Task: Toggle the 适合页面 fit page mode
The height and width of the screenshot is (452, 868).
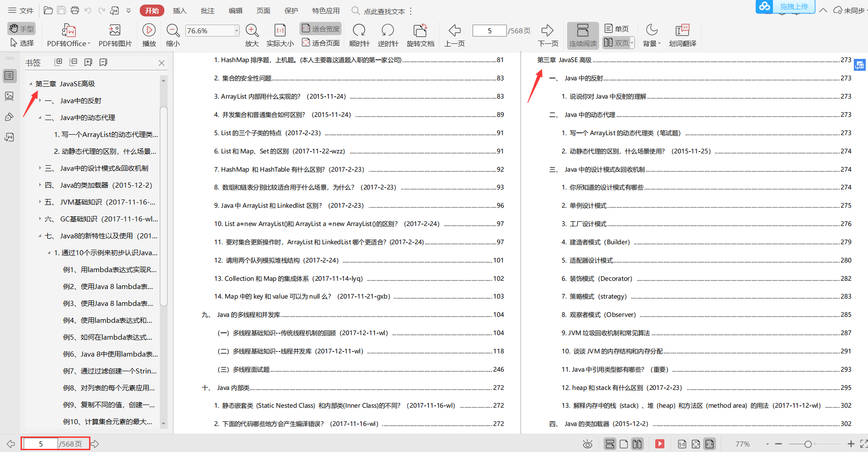Action: click(x=321, y=43)
